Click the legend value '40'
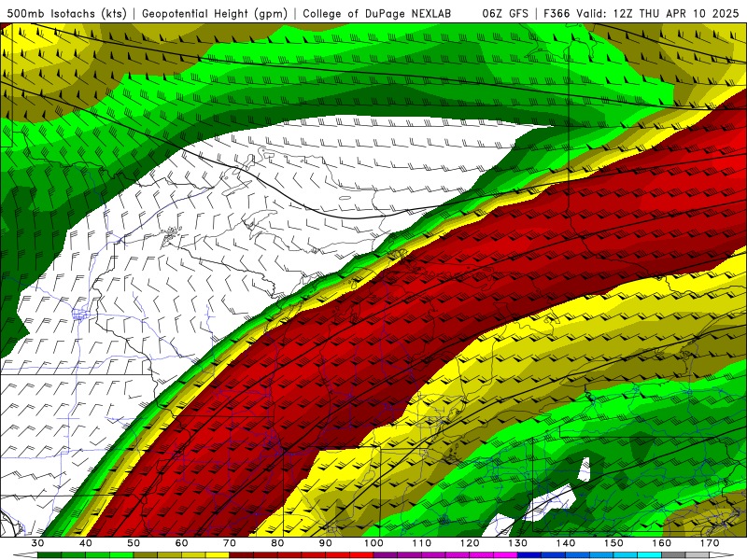 click(x=86, y=543)
